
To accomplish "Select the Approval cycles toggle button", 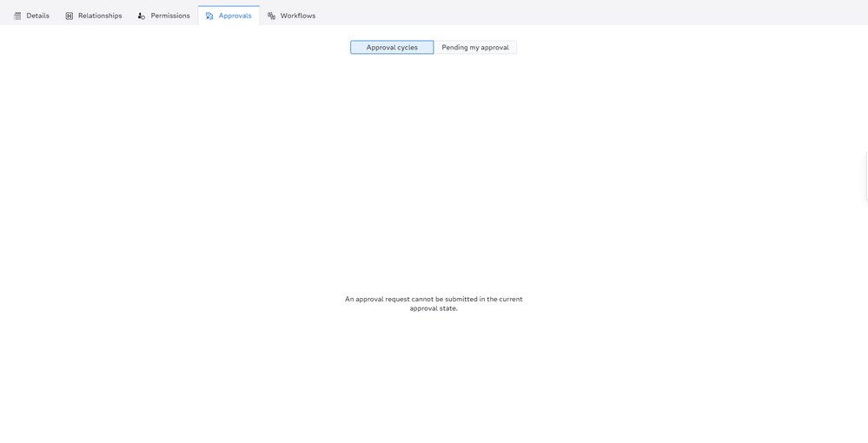I will click(392, 48).
